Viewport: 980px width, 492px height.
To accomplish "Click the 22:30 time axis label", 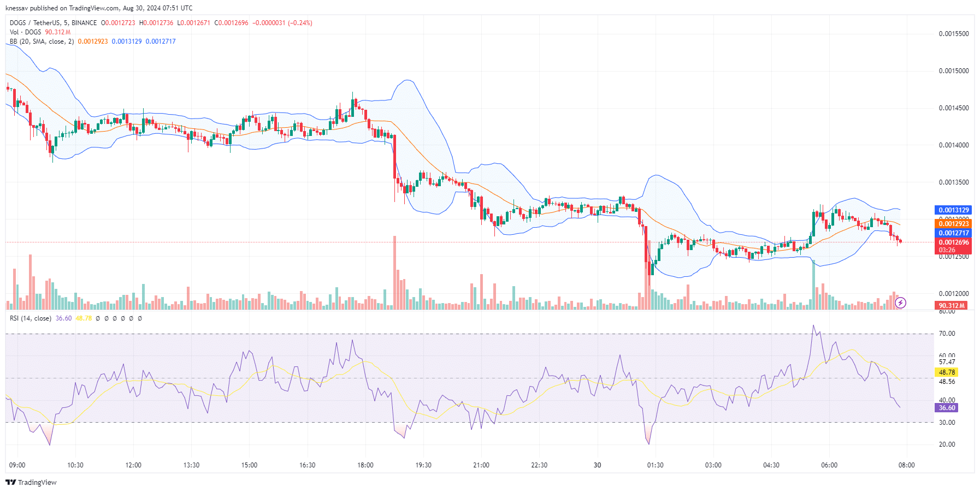I will (539, 465).
